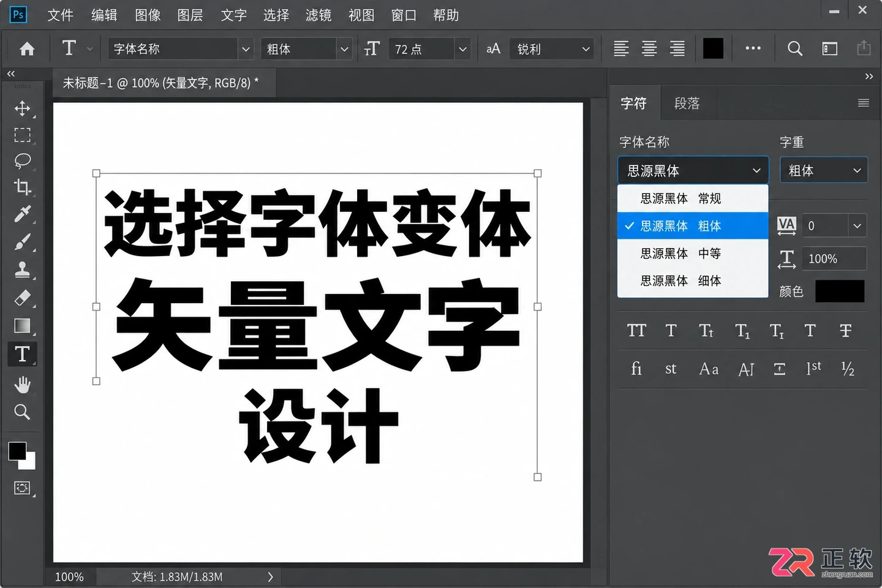This screenshot has width=882, height=588.
Task: Go to the Home screen icon
Action: pos(27,49)
